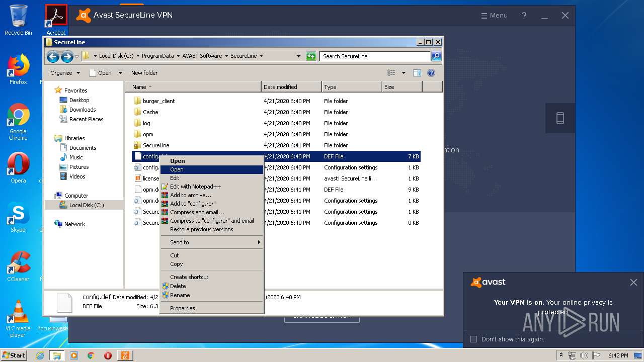Expand the Open button dropdown arrow
Viewport: 644px width, 362px height.
(x=120, y=73)
